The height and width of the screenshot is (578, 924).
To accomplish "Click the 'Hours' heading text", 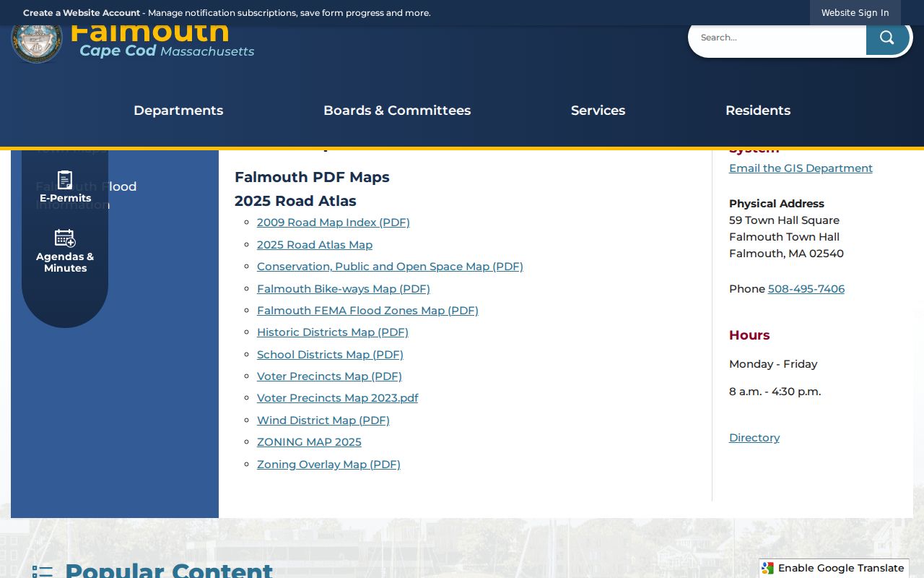I will point(749,335).
